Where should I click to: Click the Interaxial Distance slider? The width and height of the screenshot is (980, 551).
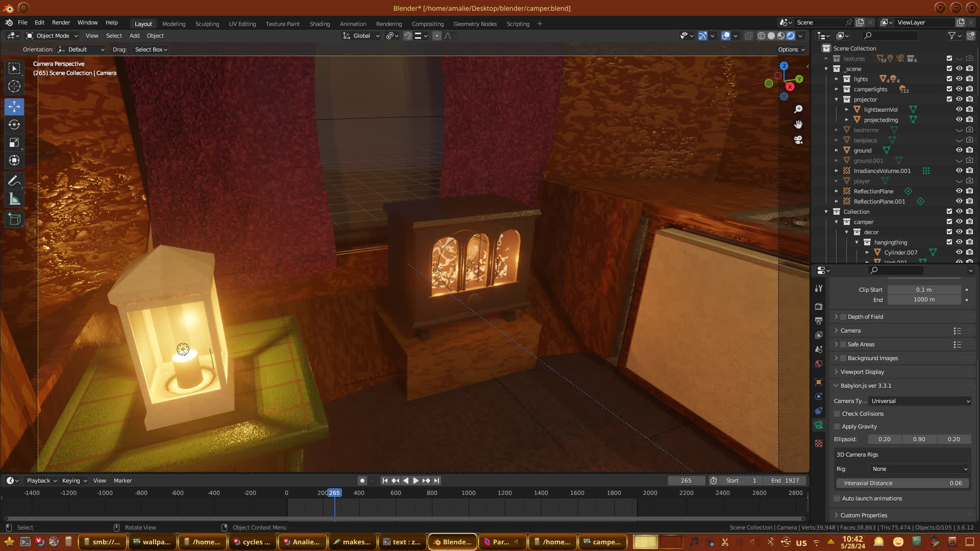[902, 483]
